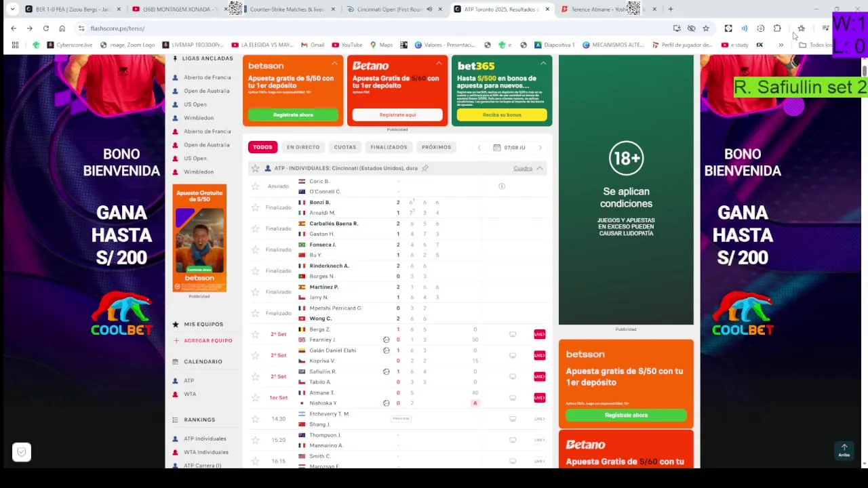This screenshot has height=488, width=868.
Task: Click PREVIEW badge on Etcheverry vs Shang
Action: coord(401,419)
